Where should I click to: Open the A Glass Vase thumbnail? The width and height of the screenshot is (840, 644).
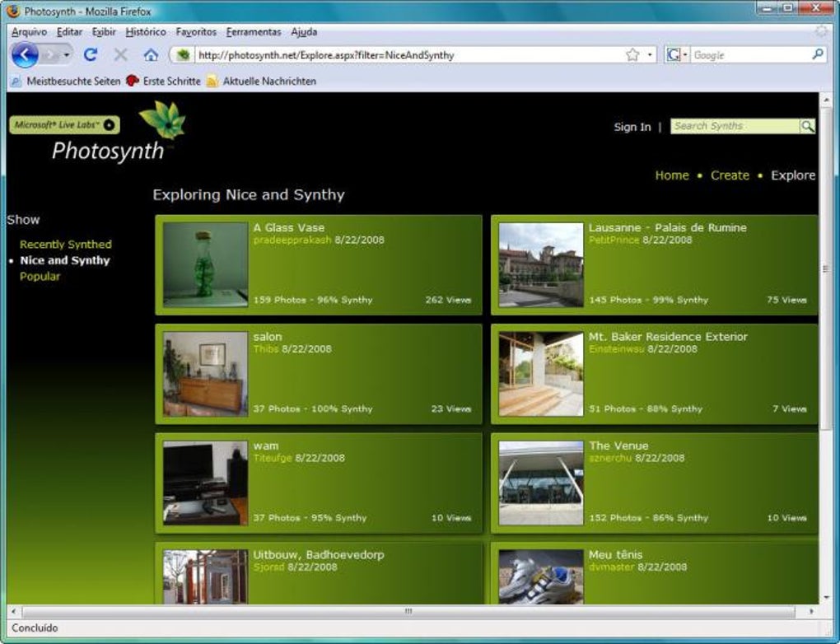tap(205, 264)
